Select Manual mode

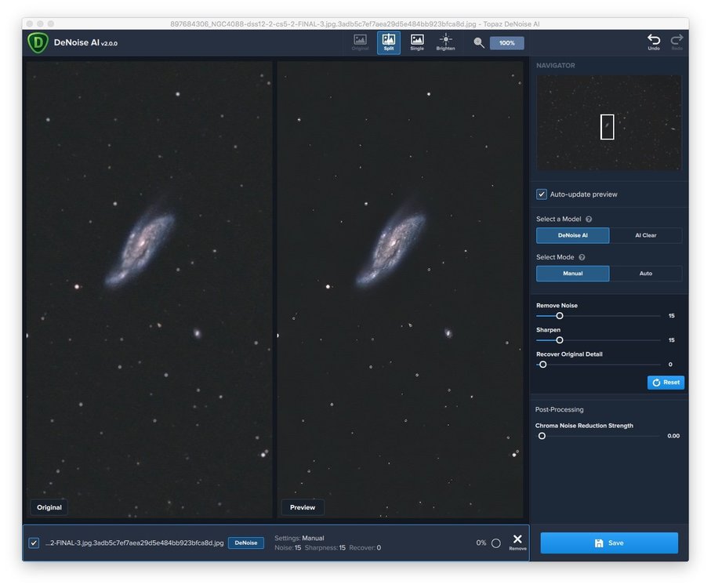coord(573,274)
